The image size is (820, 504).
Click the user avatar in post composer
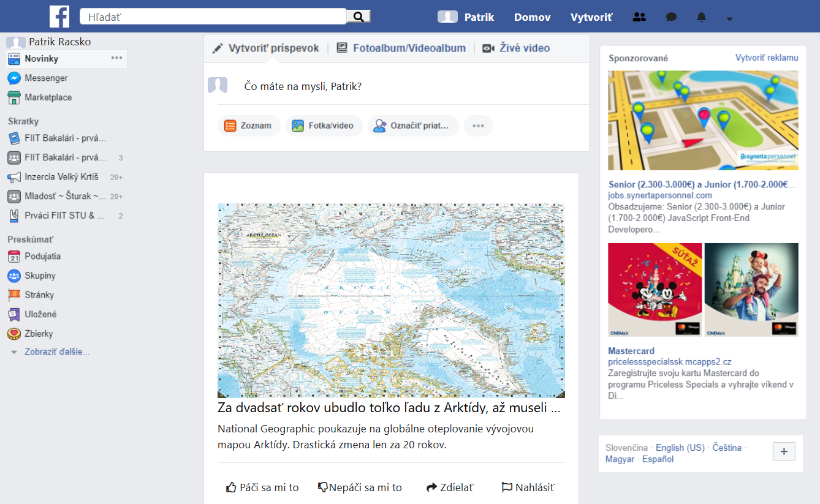coord(218,86)
